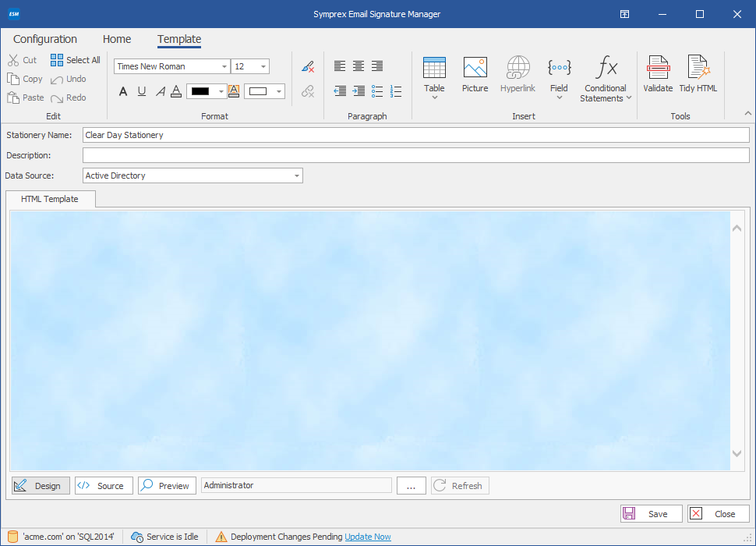Screen dimensions: 756x546
Task: Click the text highlight color icon
Action: (234, 91)
